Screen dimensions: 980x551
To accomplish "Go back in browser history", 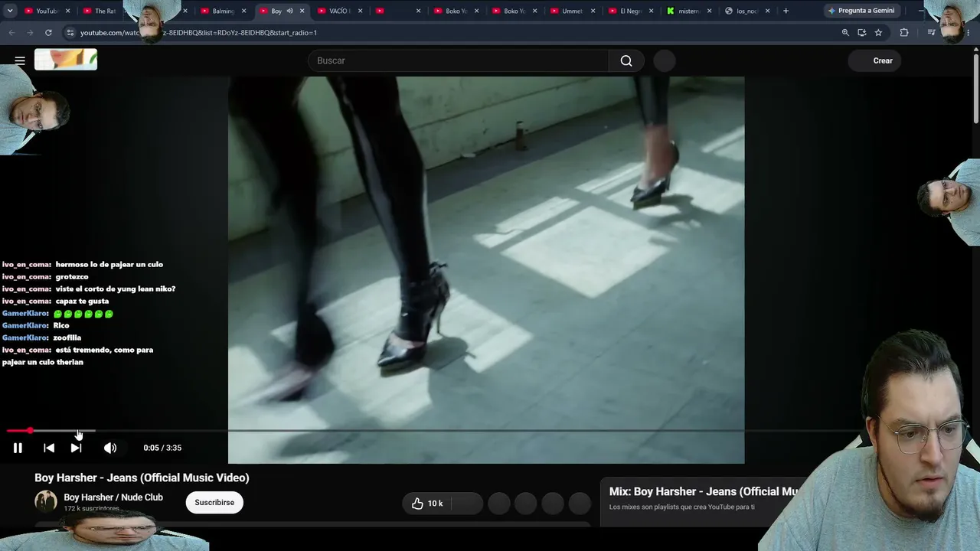I will click(11, 33).
